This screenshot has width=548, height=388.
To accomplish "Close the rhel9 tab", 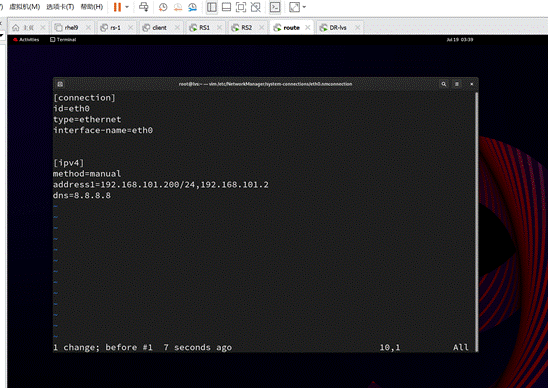I will pos(88,28).
